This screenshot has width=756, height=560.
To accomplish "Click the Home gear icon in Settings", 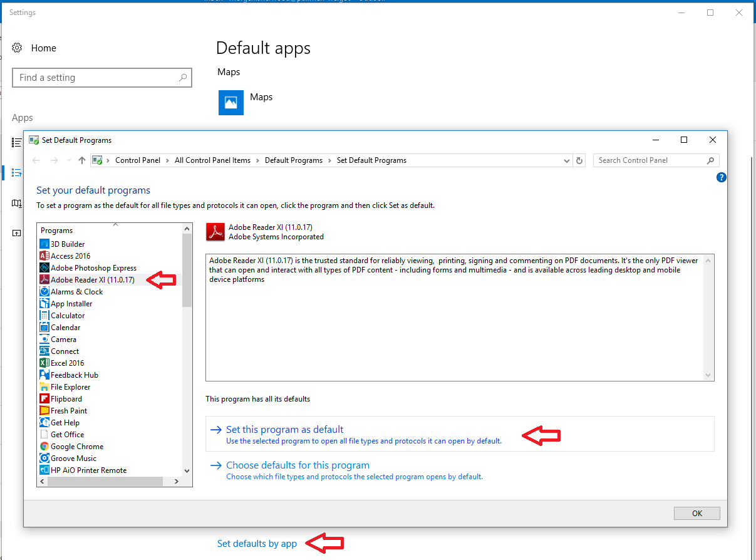I will (17, 48).
